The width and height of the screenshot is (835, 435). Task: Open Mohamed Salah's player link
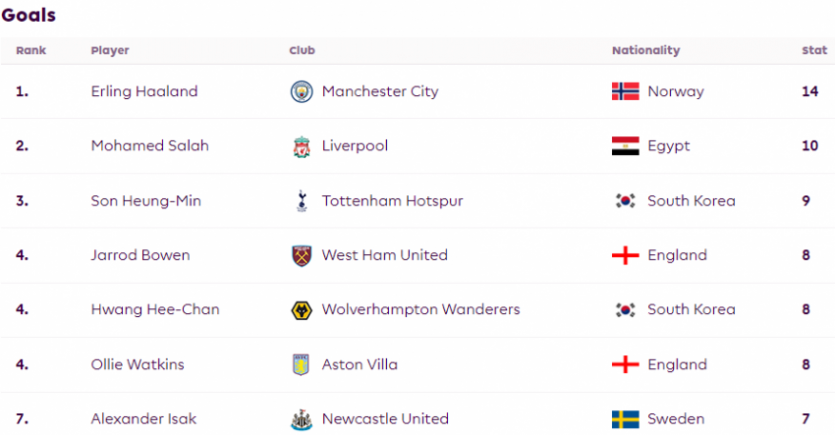pyautogui.click(x=150, y=146)
